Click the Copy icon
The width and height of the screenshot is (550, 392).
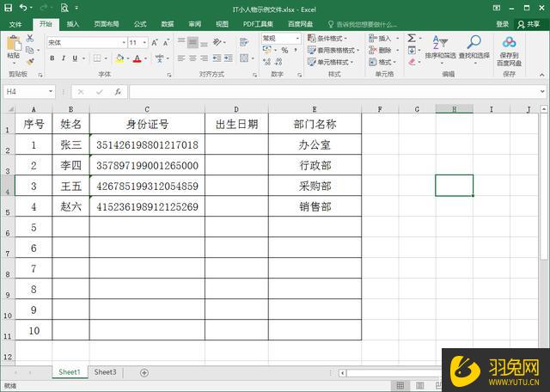[x=30, y=50]
